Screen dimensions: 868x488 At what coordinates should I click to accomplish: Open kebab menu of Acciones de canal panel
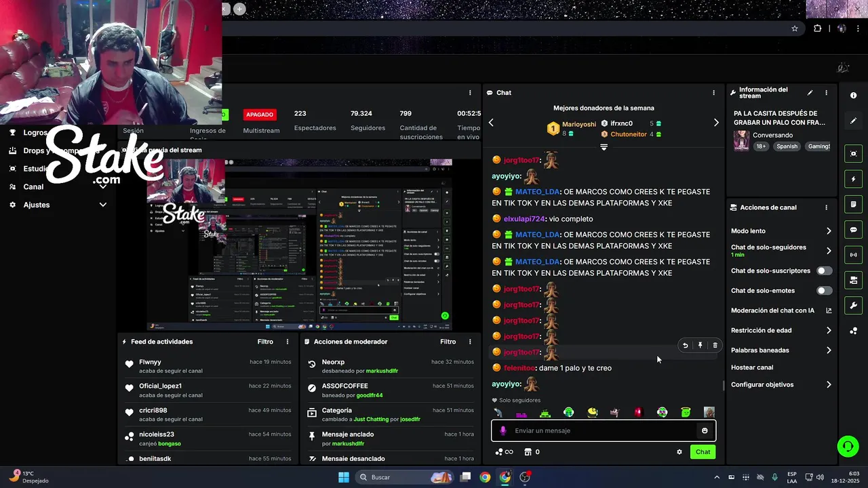coord(826,207)
